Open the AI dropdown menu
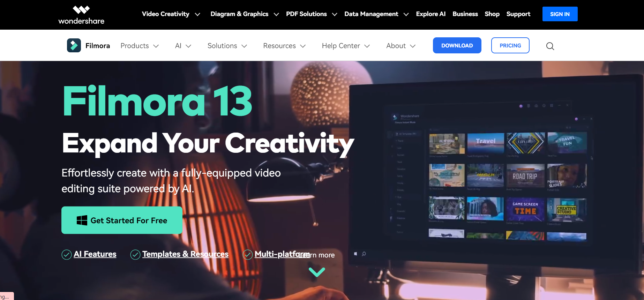The width and height of the screenshot is (644, 300). pos(183,46)
